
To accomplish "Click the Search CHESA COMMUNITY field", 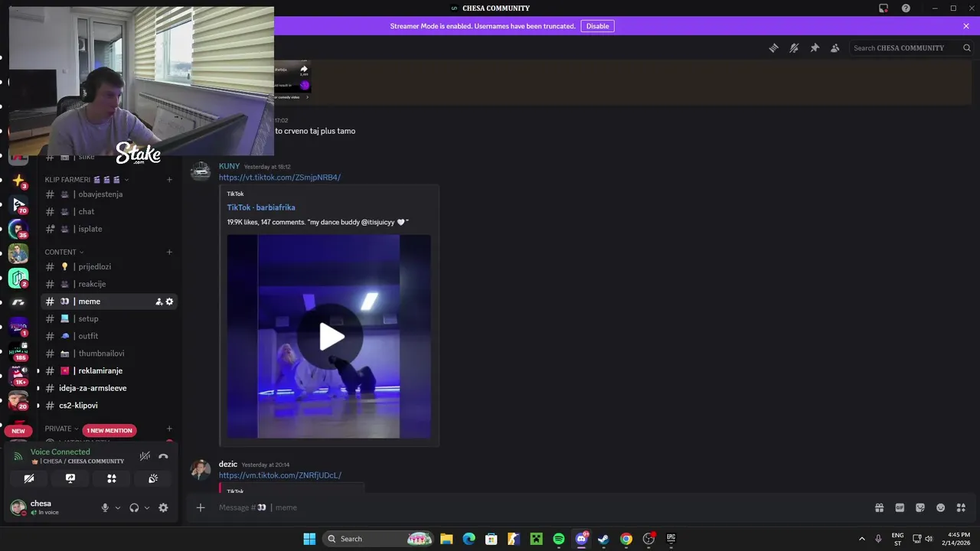I will (911, 47).
